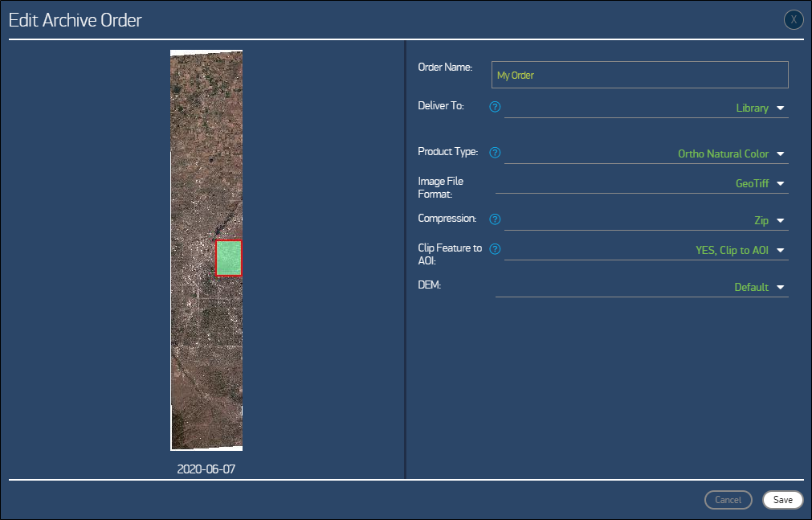Click the GeoTiff format value
812x520 pixels.
click(x=752, y=183)
